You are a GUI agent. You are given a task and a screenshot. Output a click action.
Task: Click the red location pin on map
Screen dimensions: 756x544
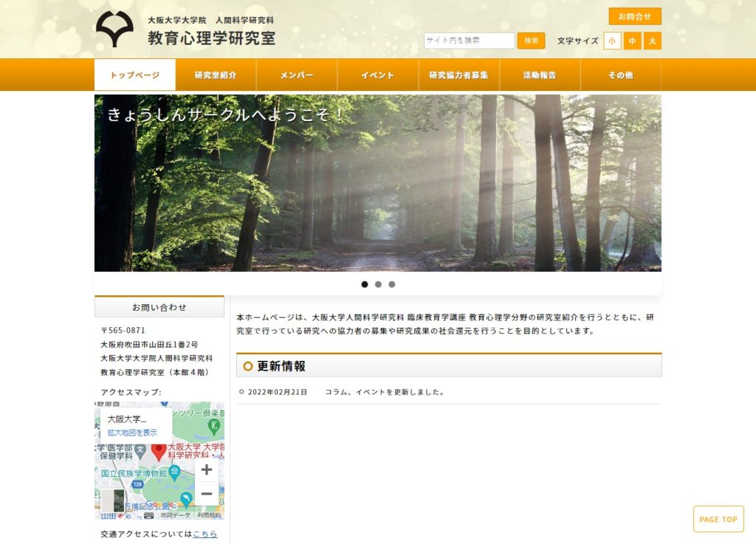159,451
